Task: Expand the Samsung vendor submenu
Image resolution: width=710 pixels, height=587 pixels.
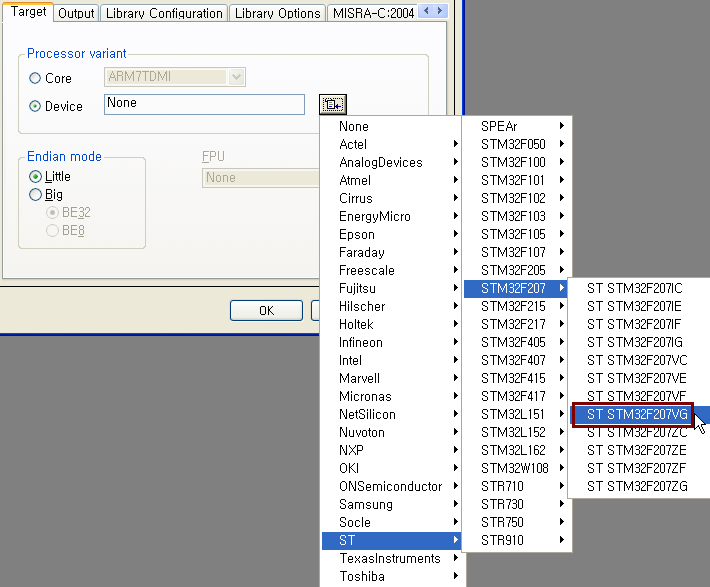Action: [x=391, y=505]
